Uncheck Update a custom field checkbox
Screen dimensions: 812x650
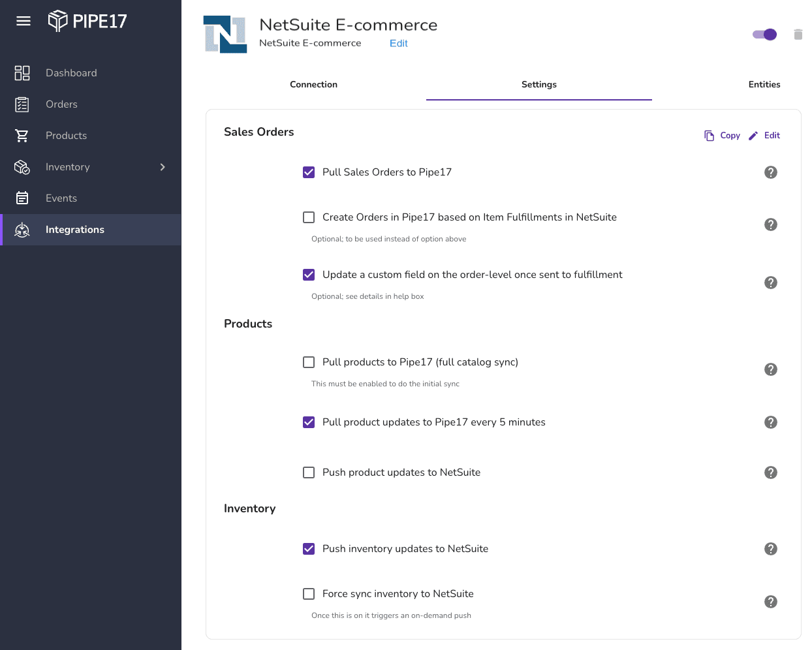tap(309, 275)
